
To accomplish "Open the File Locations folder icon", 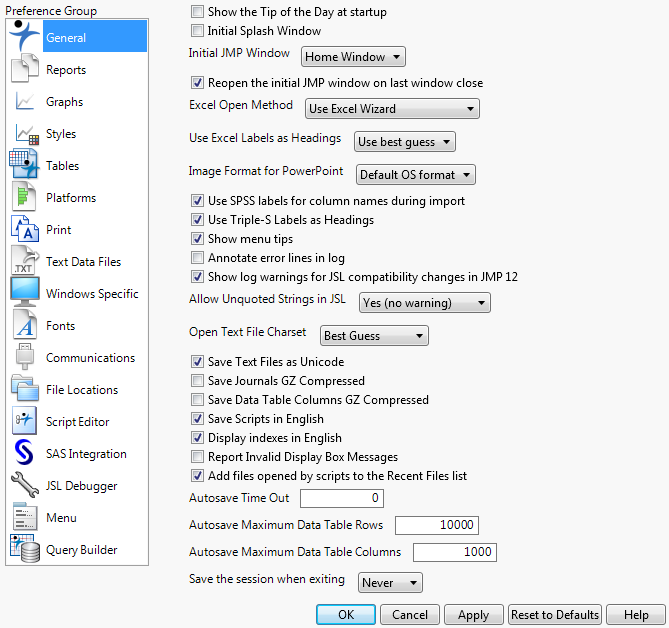I will coord(25,388).
